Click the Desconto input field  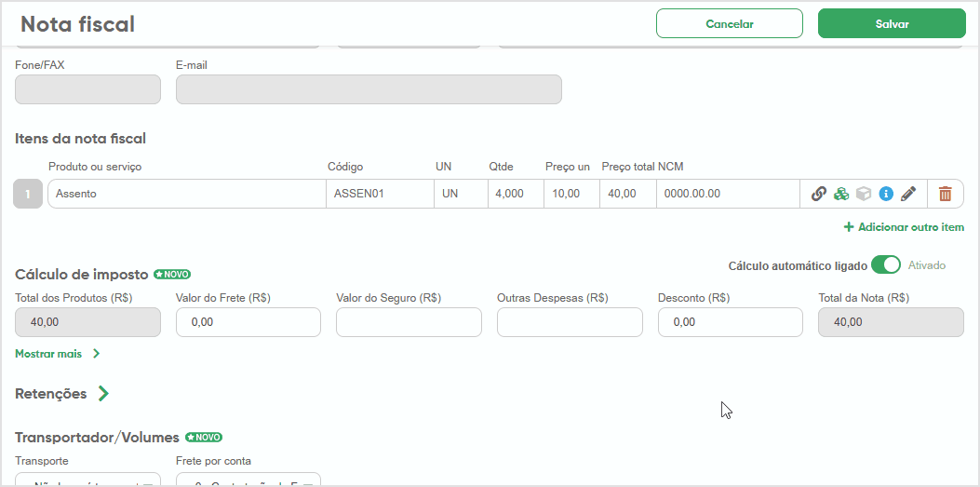(x=730, y=322)
